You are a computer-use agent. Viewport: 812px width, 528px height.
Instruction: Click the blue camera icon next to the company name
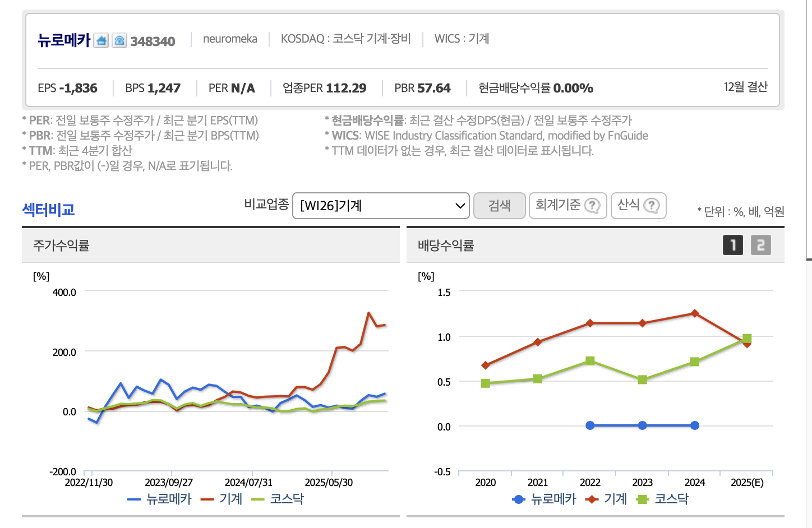pos(119,40)
